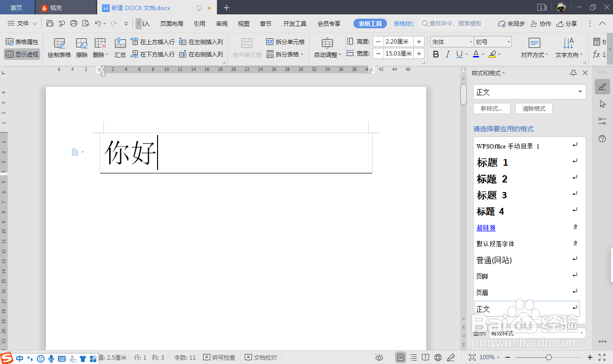Click 在上方插入行

tap(153, 42)
